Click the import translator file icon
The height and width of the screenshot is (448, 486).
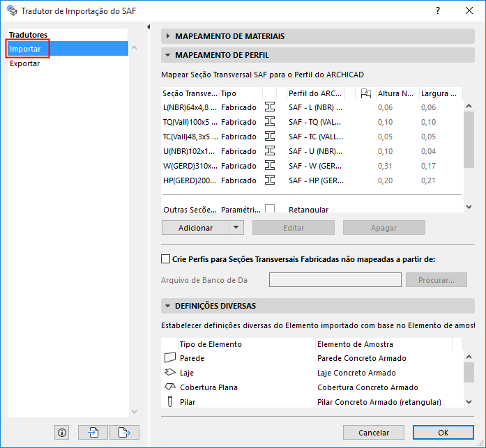(93, 432)
